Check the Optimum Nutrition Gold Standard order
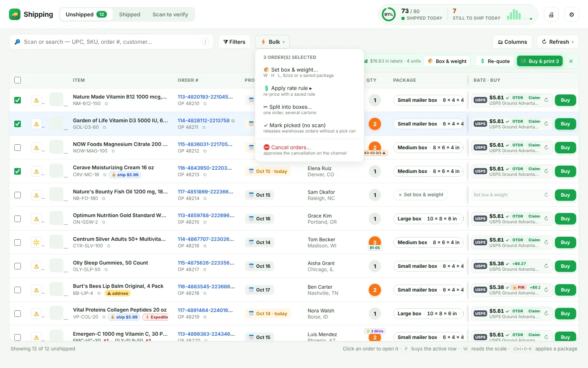This screenshot has width=588, height=368. (18, 219)
